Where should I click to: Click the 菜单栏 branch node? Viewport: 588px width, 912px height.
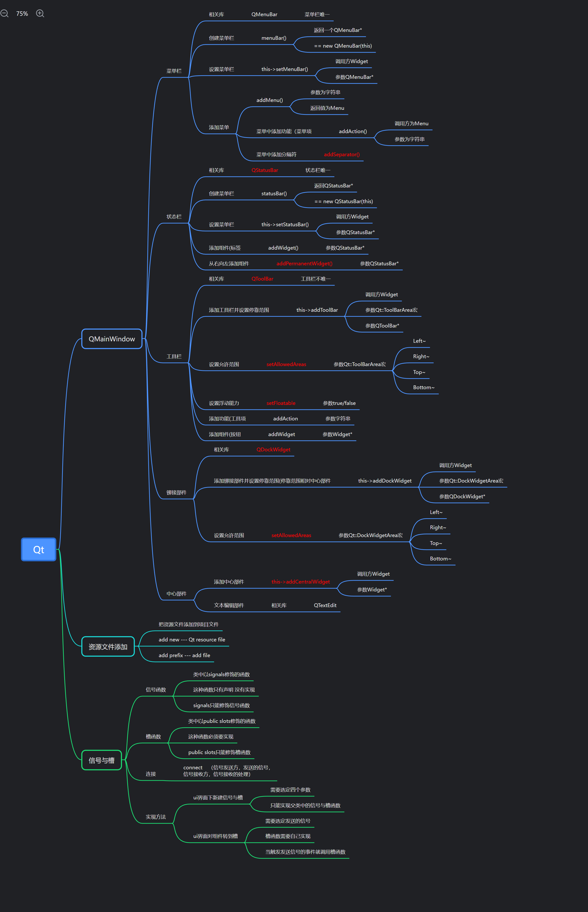[174, 71]
